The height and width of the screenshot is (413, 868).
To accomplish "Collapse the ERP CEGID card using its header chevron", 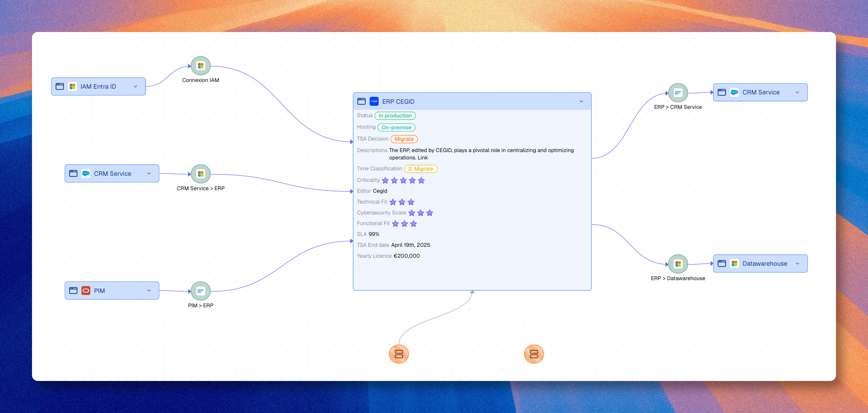I will 581,101.
